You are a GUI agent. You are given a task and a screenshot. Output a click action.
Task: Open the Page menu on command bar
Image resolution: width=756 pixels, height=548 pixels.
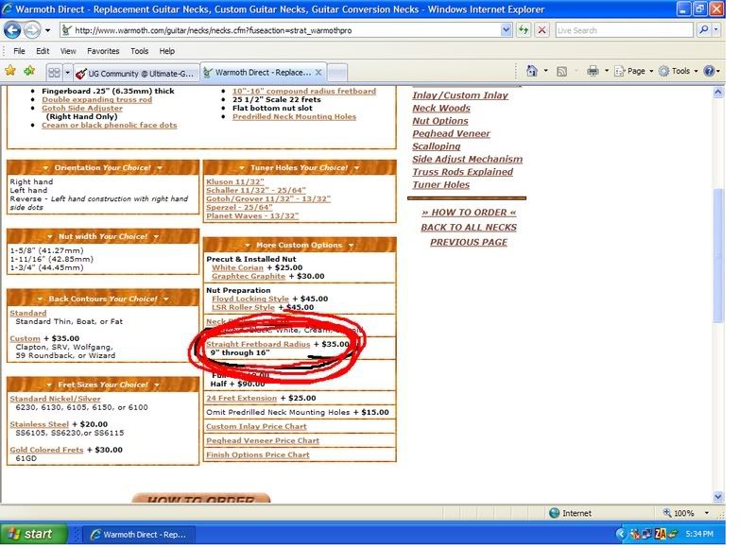[634, 71]
